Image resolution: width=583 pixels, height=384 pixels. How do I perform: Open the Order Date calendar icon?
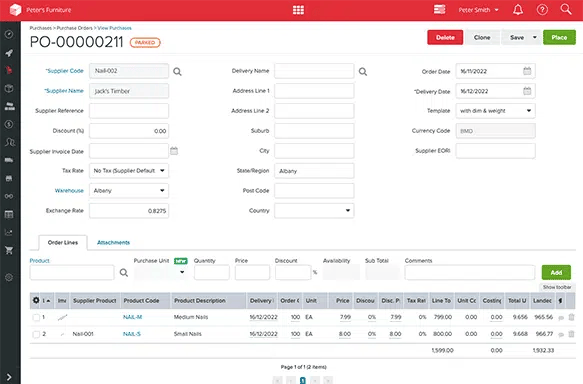pos(527,71)
